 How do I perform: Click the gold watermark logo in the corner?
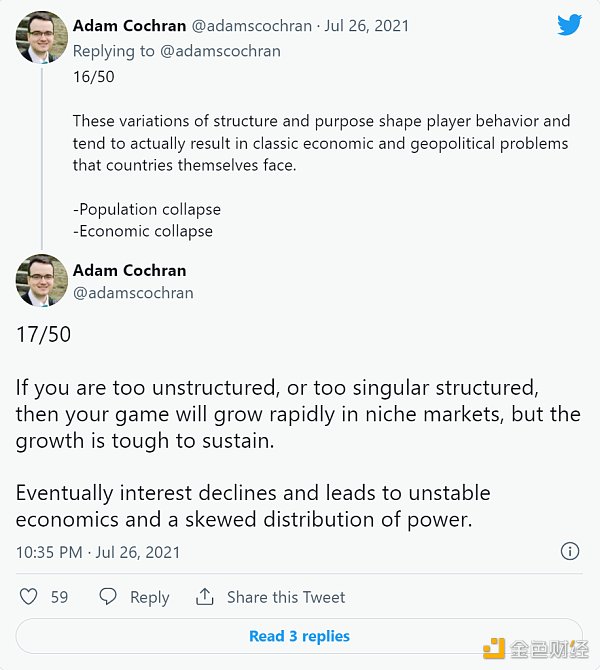[494, 649]
